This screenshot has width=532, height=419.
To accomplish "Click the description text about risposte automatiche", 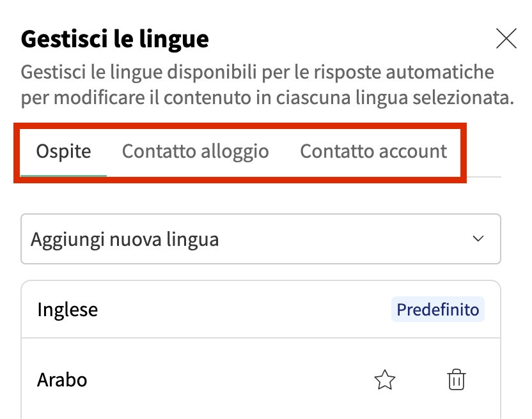I will tap(257, 71).
